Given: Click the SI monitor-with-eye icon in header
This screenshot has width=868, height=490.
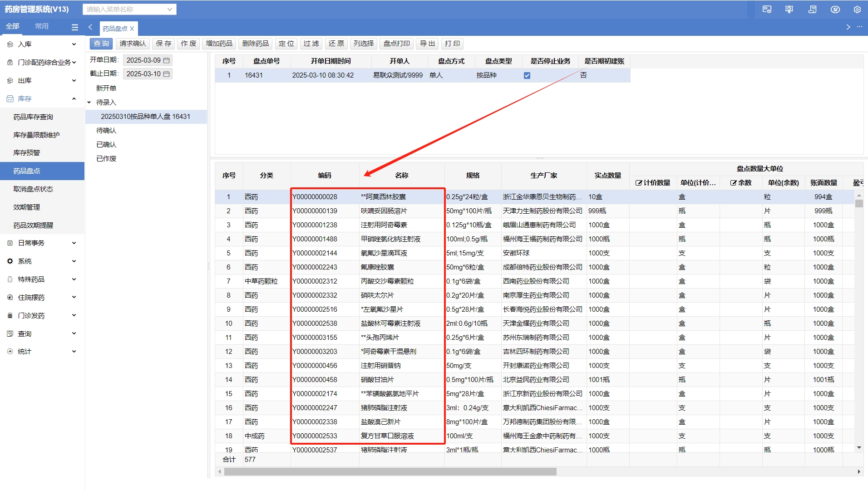Looking at the screenshot, I should click(767, 9).
